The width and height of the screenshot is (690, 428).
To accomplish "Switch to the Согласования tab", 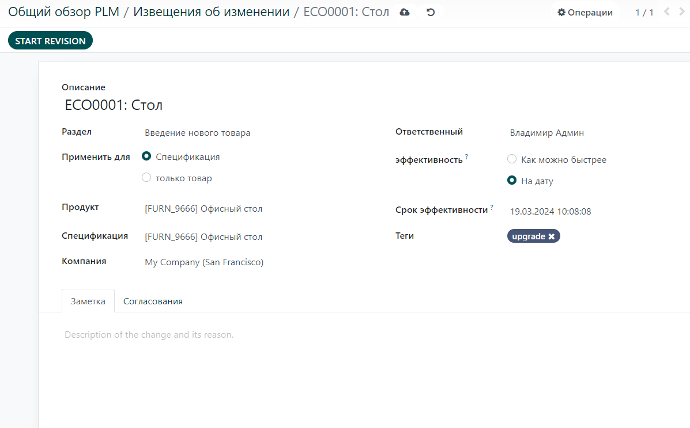I will [x=153, y=301].
